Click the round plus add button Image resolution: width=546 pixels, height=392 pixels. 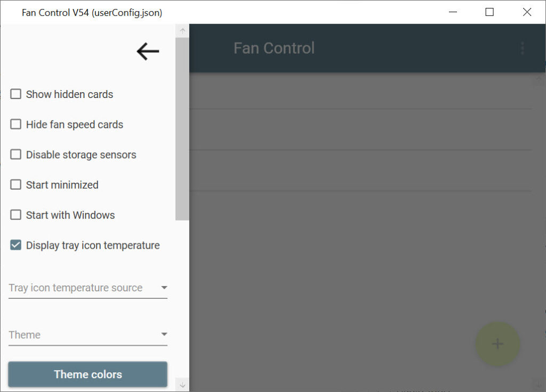497,344
